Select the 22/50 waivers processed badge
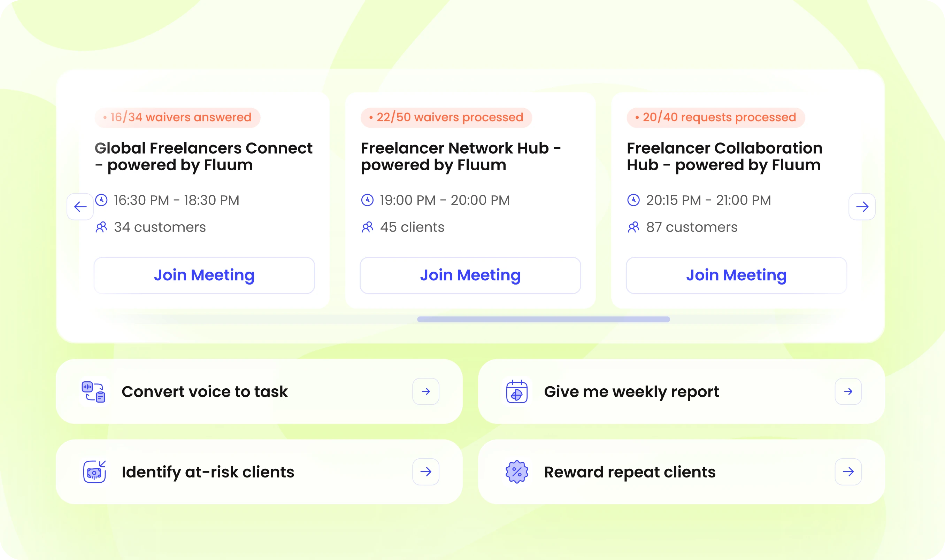The height and width of the screenshot is (560, 945). 446,117
